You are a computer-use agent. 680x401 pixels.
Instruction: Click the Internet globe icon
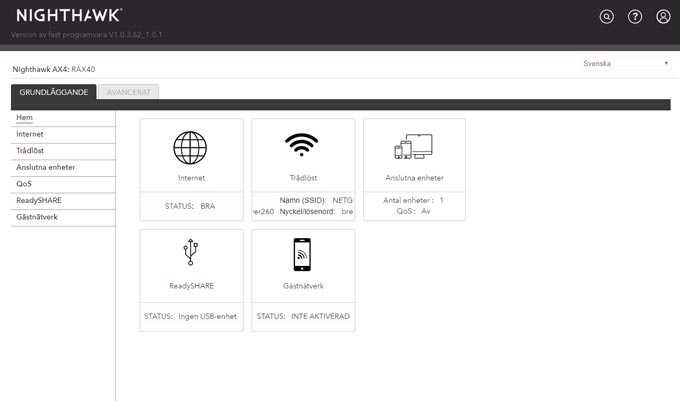click(x=190, y=148)
